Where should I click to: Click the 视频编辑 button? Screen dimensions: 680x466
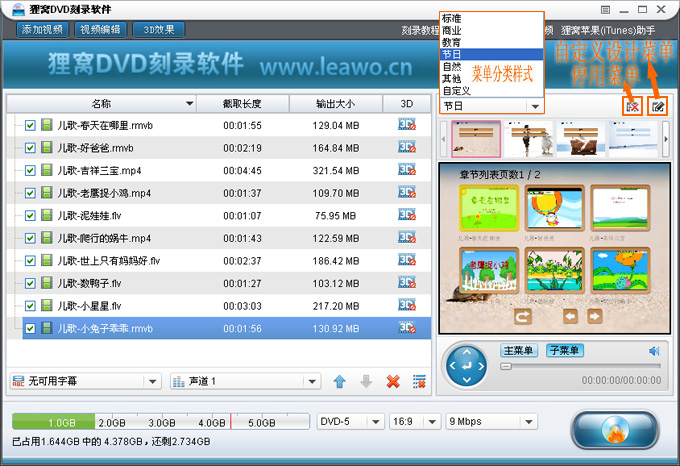coord(101,29)
